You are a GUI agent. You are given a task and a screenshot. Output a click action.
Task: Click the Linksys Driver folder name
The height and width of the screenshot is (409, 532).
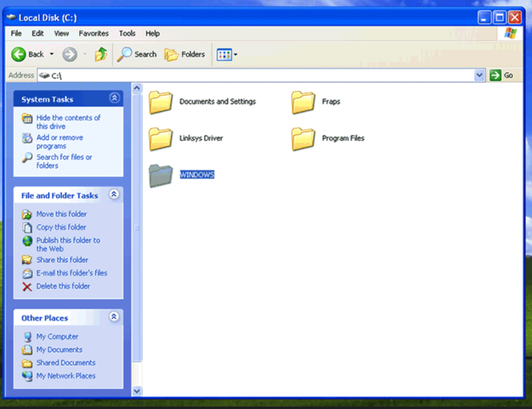pyautogui.click(x=201, y=138)
